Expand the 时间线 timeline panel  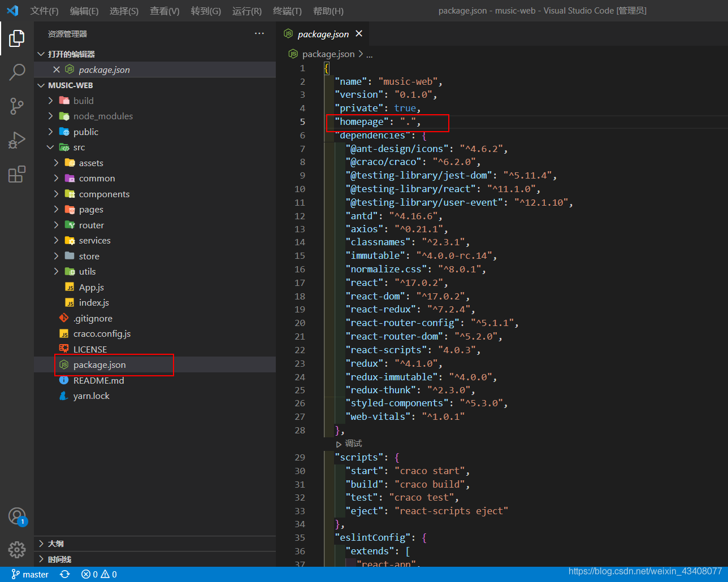tap(155, 559)
